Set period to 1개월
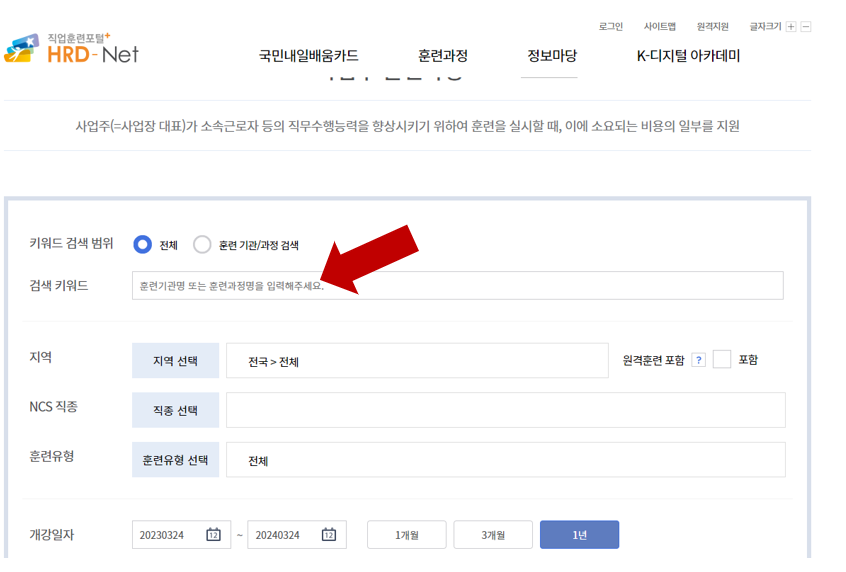This screenshot has width=846, height=572. (407, 535)
